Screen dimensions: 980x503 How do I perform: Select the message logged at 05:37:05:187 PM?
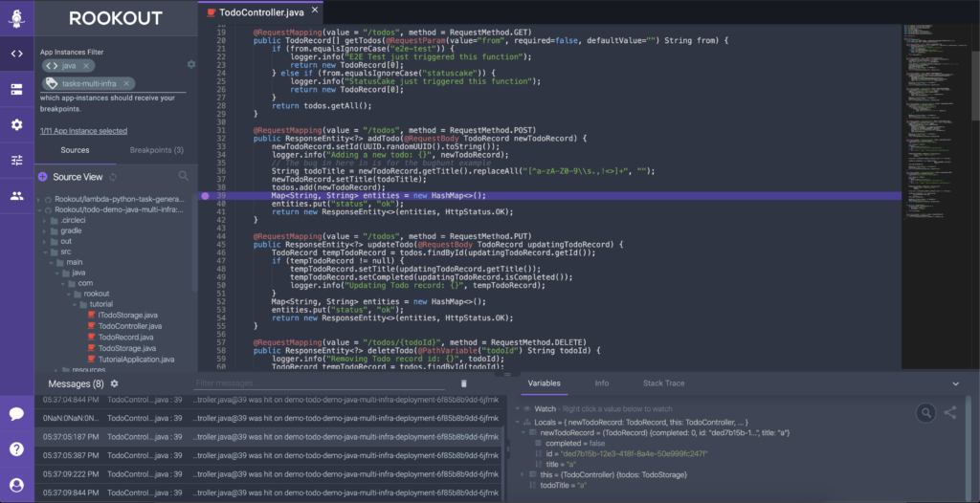pos(268,436)
